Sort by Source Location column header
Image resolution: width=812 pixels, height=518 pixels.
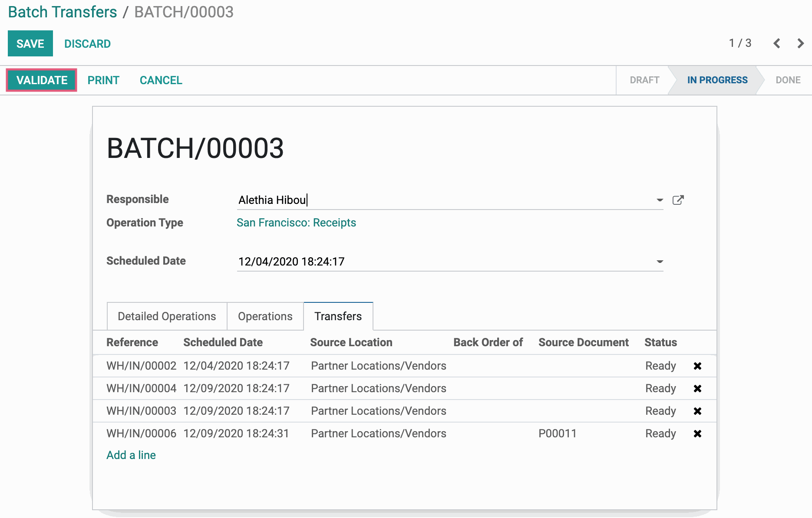(351, 342)
